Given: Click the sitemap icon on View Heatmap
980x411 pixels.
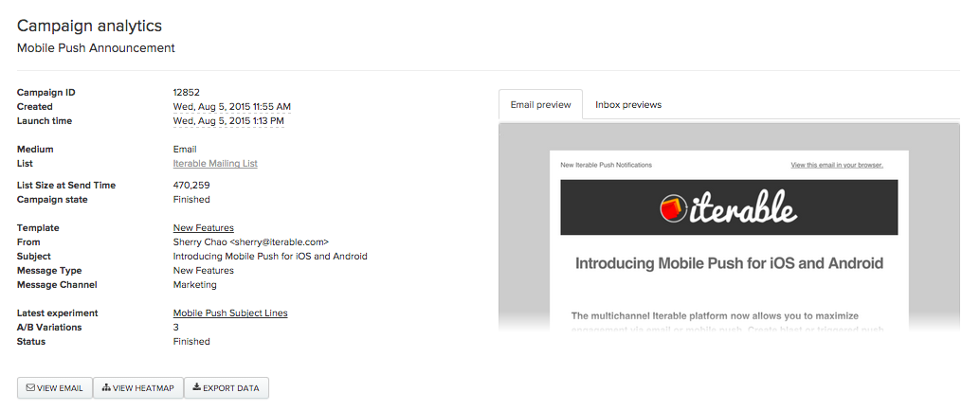Looking at the screenshot, I should 106,388.
